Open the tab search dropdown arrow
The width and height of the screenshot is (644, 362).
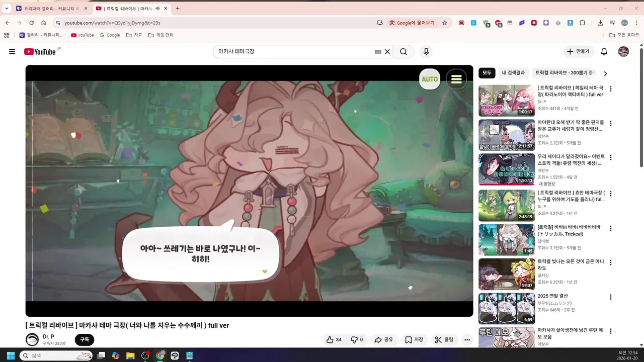click(x=7, y=9)
